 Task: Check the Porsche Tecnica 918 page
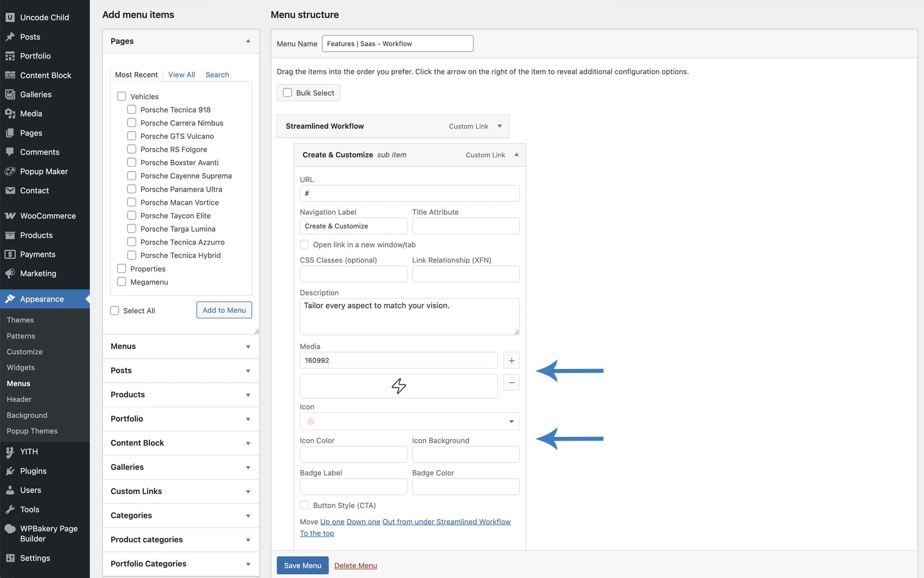(131, 109)
